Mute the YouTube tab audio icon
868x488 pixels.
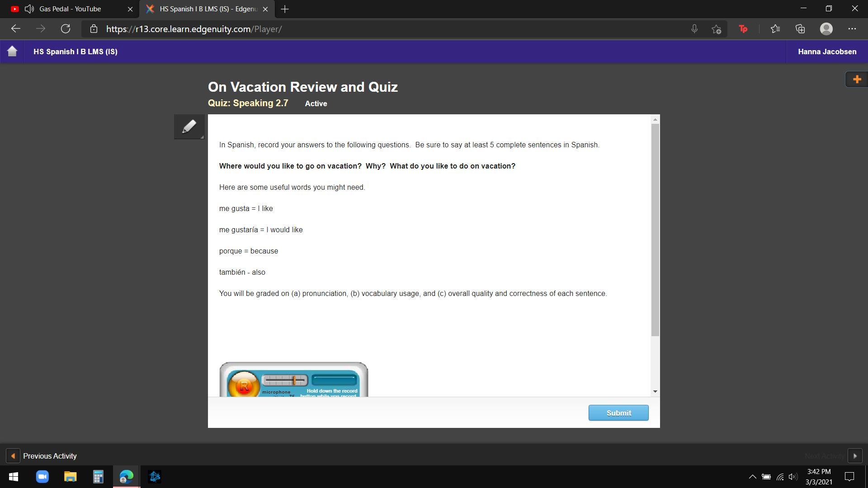(29, 9)
